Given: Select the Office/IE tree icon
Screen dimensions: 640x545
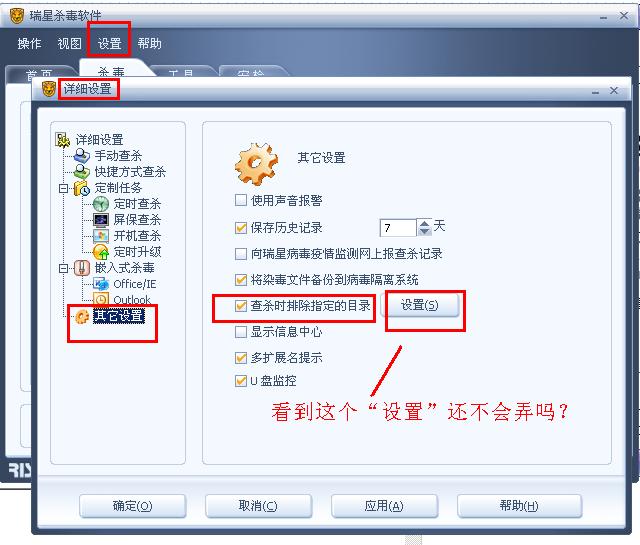Looking at the screenshot, I should pos(100,284).
